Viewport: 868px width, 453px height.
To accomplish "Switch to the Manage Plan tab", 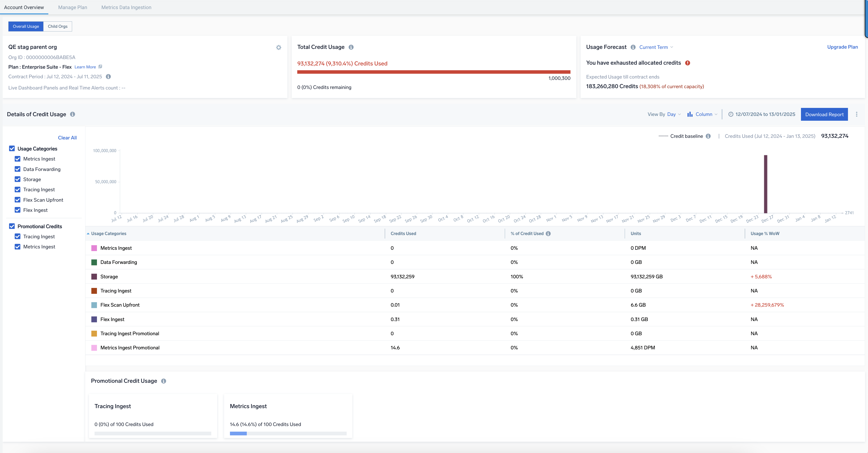I will click(72, 7).
